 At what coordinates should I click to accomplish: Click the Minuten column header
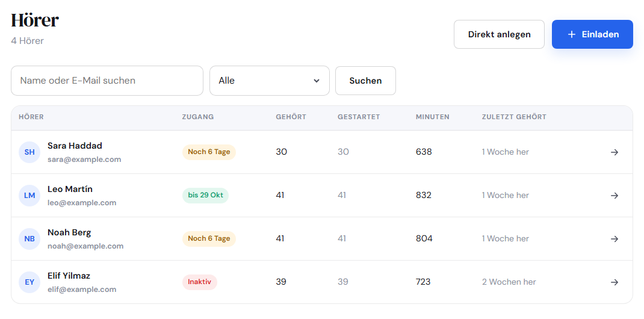click(433, 117)
